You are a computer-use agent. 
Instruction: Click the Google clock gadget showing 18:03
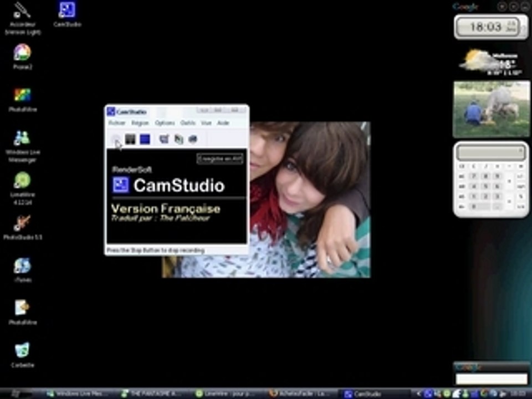[x=491, y=27]
